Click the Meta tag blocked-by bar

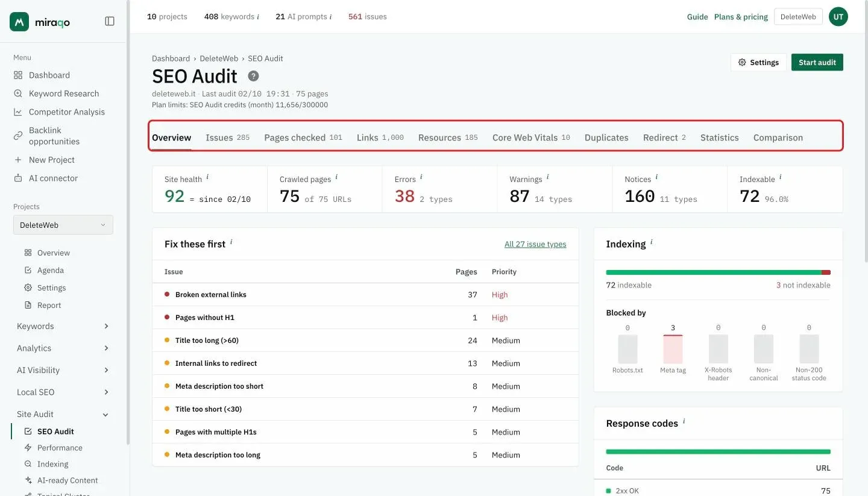point(673,348)
